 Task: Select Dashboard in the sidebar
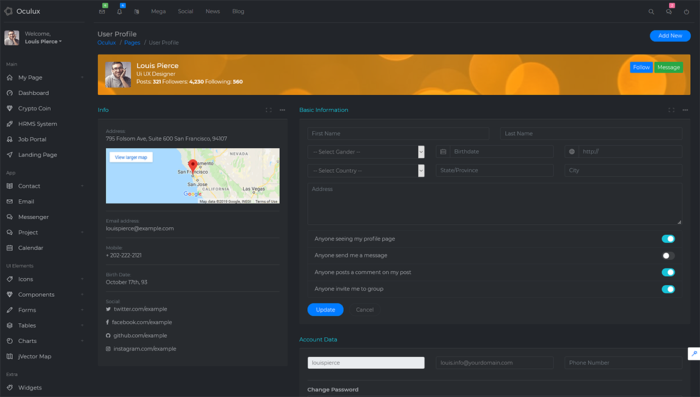[x=33, y=93]
